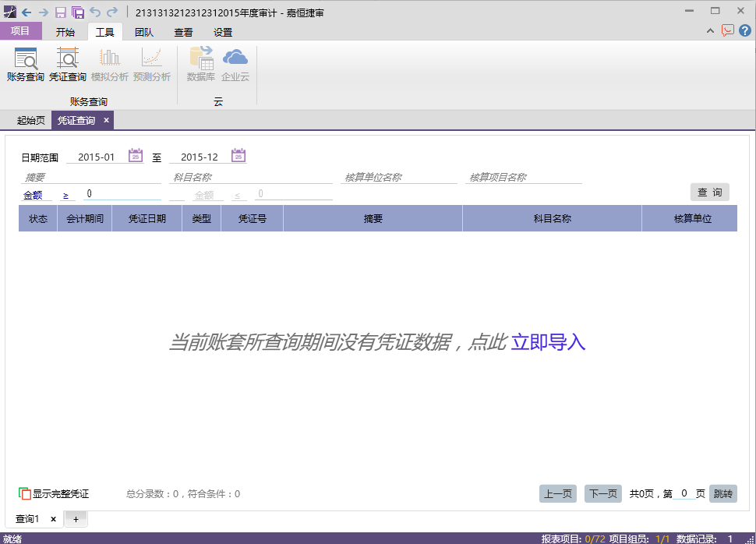Open the end date calendar picker
The width and height of the screenshot is (756, 544).
click(x=238, y=156)
